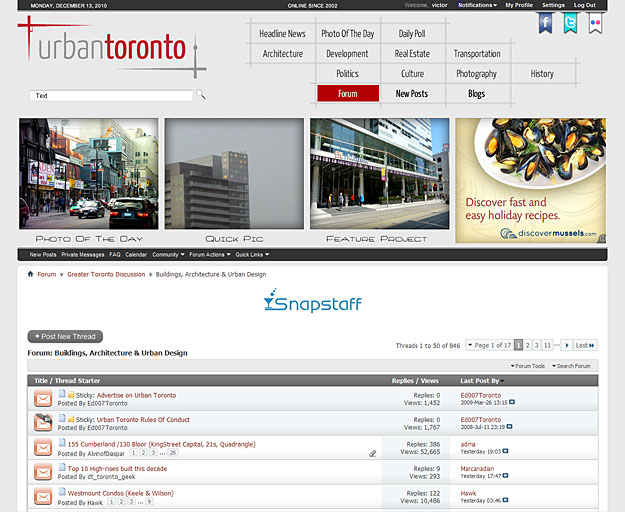Click the home icon in breadcrumb
The width and height of the screenshot is (625, 512).
pyautogui.click(x=31, y=274)
